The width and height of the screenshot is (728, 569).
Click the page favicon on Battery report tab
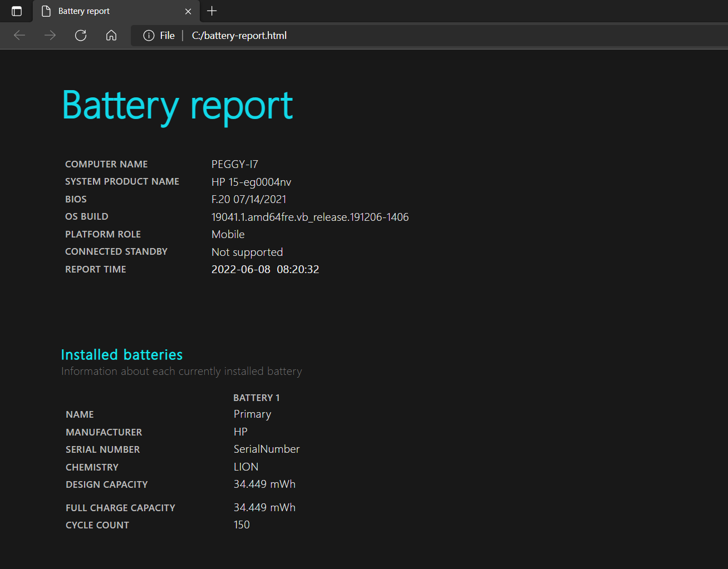(x=46, y=11)
